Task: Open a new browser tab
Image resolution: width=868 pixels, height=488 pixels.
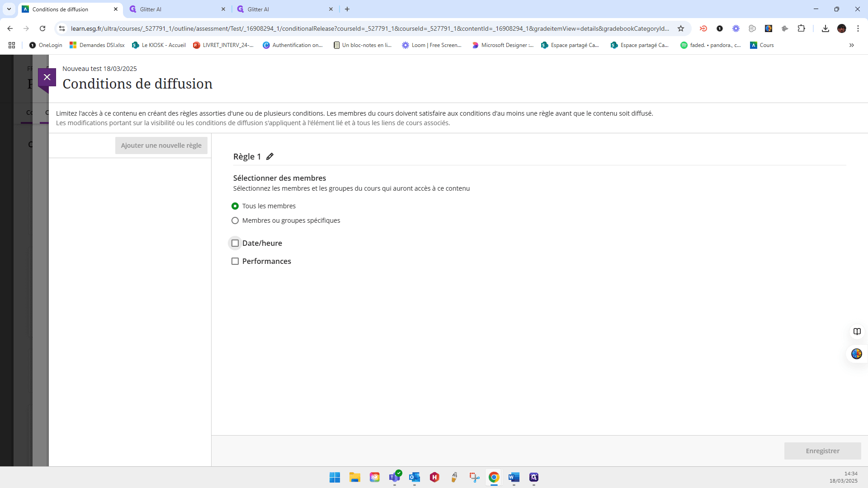Action: coord(347,9)
